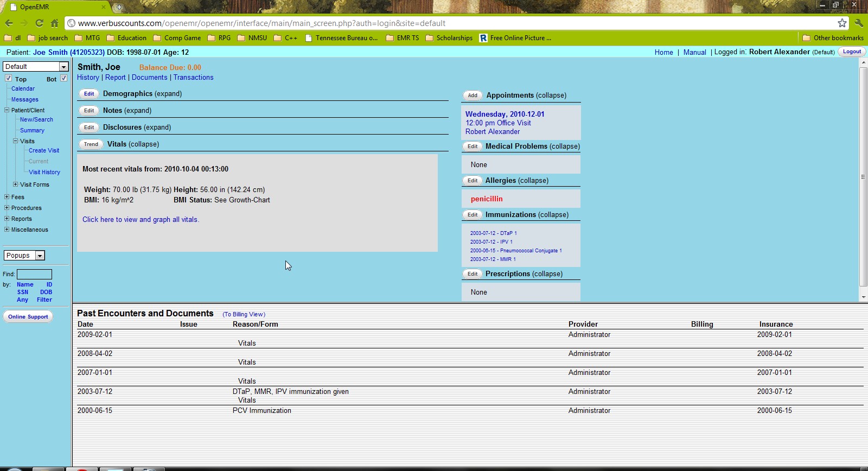Bookmark page with the star icon
868x471 pixels.
point(842,23)
